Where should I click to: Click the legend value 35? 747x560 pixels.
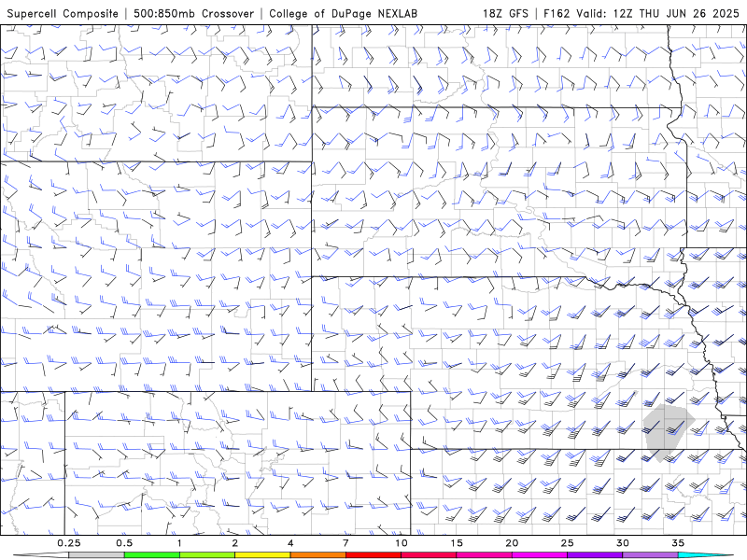[x=678, y=543]
